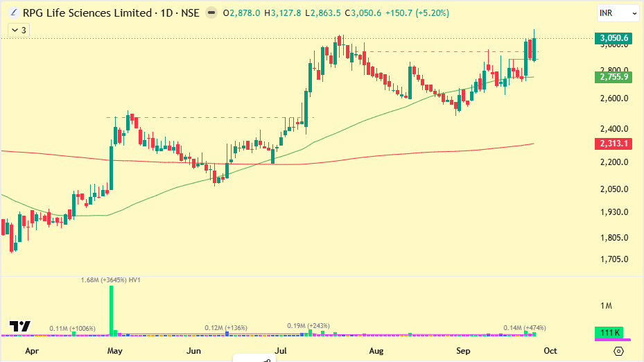
Task: Click the 111 K volume label
Action: click(x=609, y=332)
